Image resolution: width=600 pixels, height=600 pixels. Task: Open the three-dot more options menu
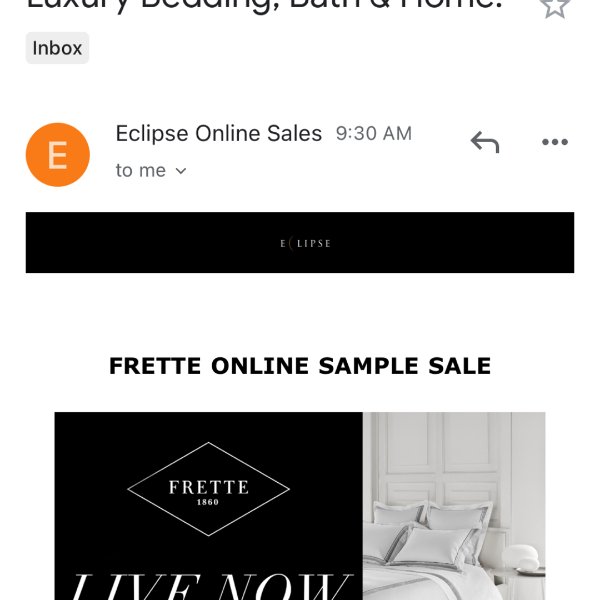[x=555, y=142]
